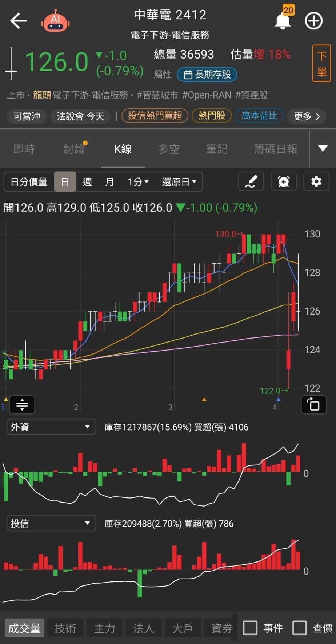Tap 估量增 18% text
The width and height of the screenshot is (336, 644).
[x=260, y=55]
